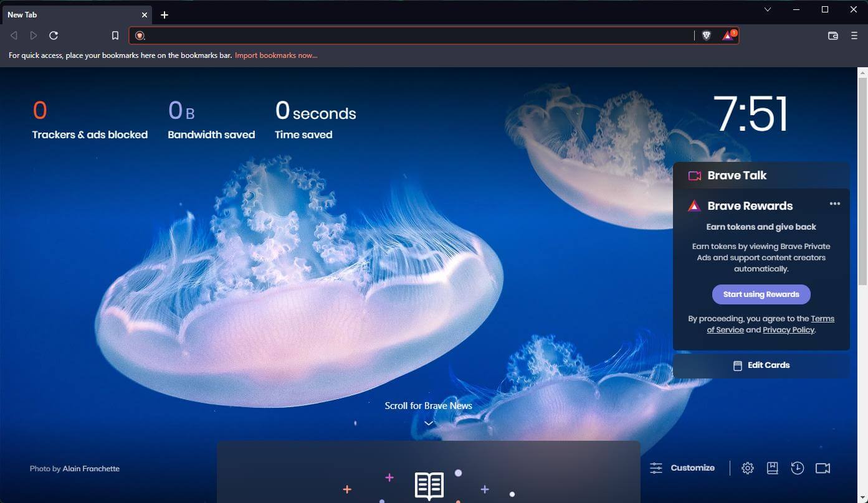Open settings gear icon at bottom right
Image resolution: width=868 pixels, height=503 pixels.
pos(748,468)
